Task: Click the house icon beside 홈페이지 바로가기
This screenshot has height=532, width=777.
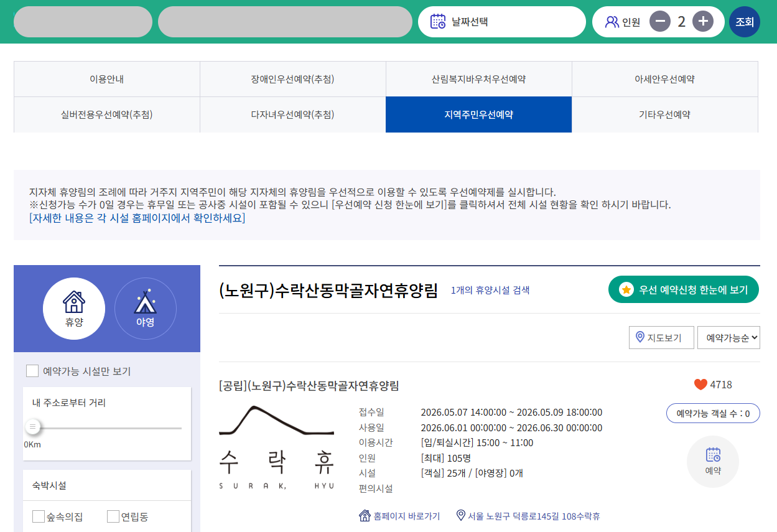Action: pos(365,515)
